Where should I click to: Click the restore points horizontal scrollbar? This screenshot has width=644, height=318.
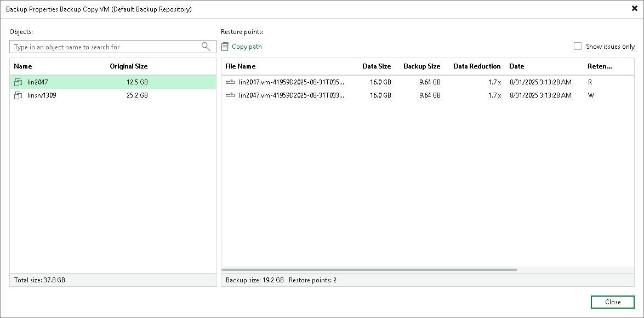(369, 270)
